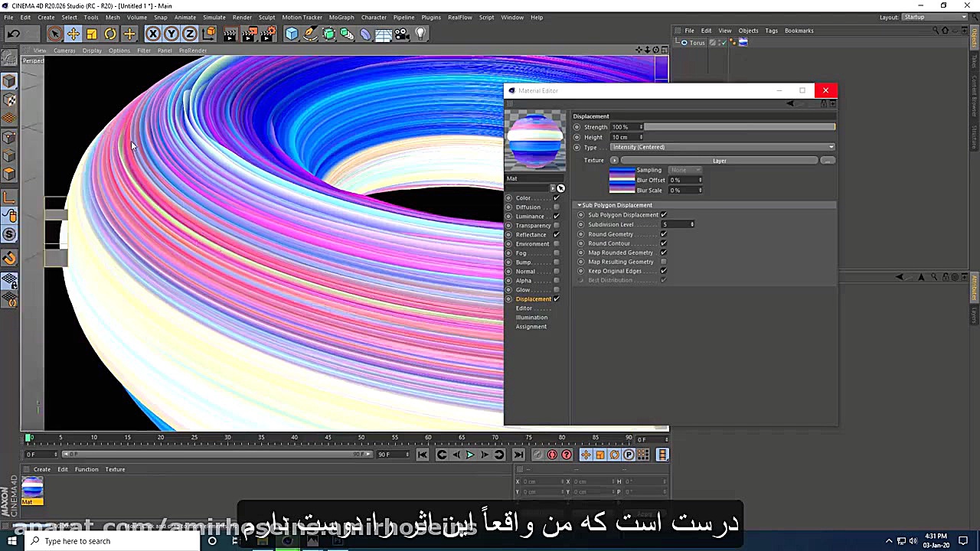Open the Simulate menu
The height and width of the screenshot is (551, 980).
[x=214, y=17]
